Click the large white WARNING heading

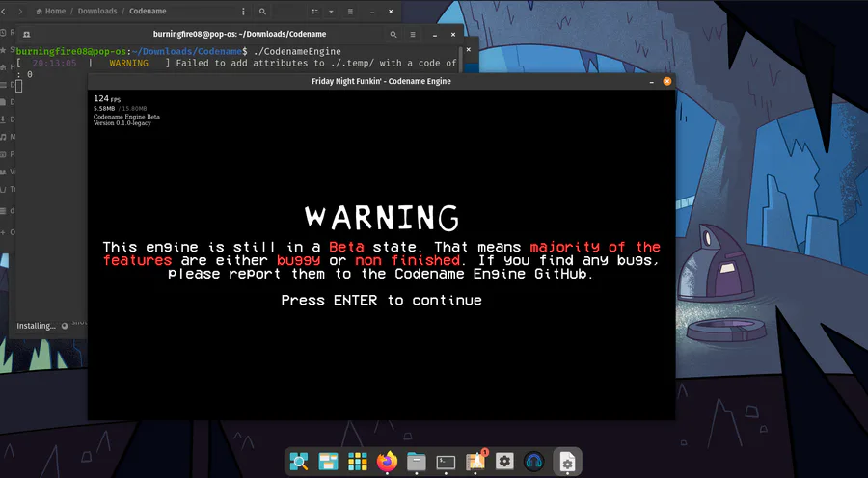click(x=381, y=218)
